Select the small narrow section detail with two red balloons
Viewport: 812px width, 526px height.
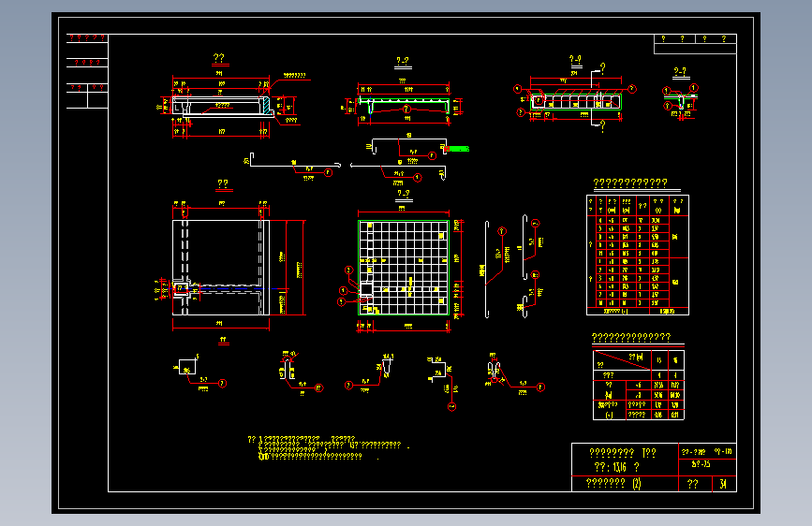(x=681, y=100)
